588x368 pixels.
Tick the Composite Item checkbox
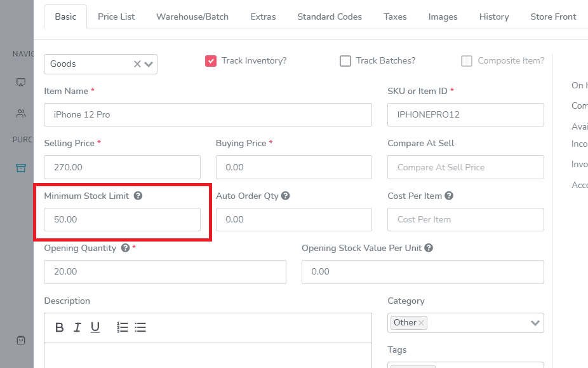click(467, 61)
